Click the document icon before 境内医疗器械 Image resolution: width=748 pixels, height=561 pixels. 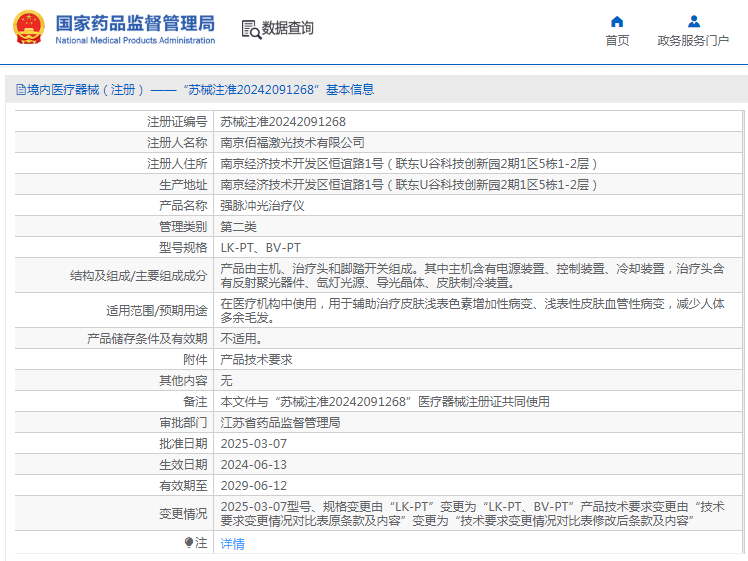(21, 90)
